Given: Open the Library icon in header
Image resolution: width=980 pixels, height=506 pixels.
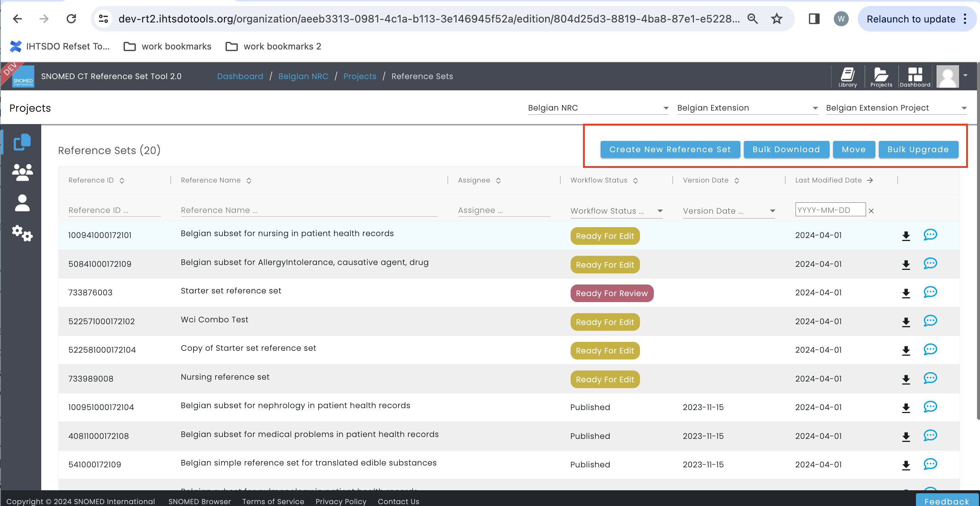Looking at the screenshot, I should click(x=847, y=77).
